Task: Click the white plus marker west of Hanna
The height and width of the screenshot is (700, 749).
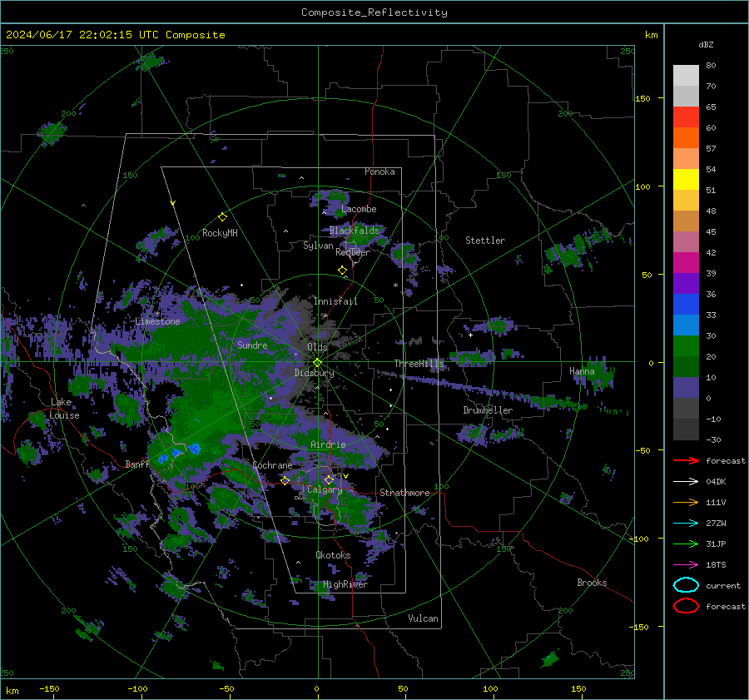Action: click(470, 335)
